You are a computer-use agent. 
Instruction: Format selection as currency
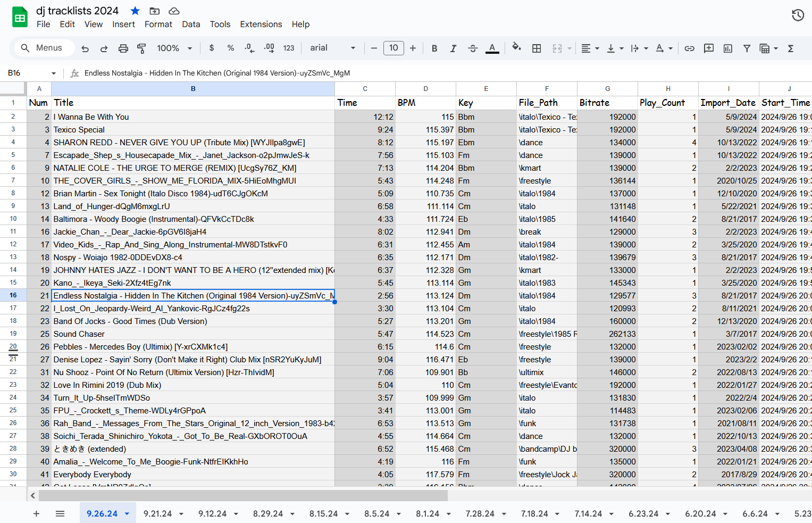(x=211, y=48)
